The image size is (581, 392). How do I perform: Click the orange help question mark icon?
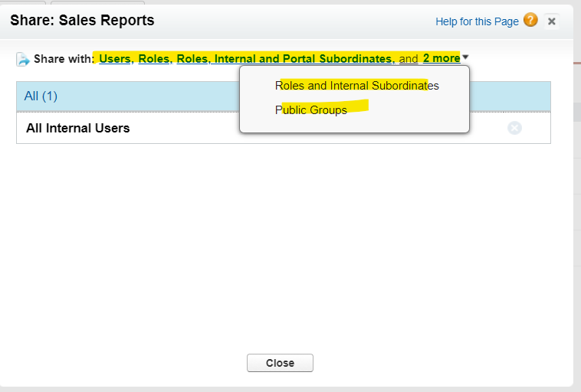pyautogui.click(x=530, y=21)
